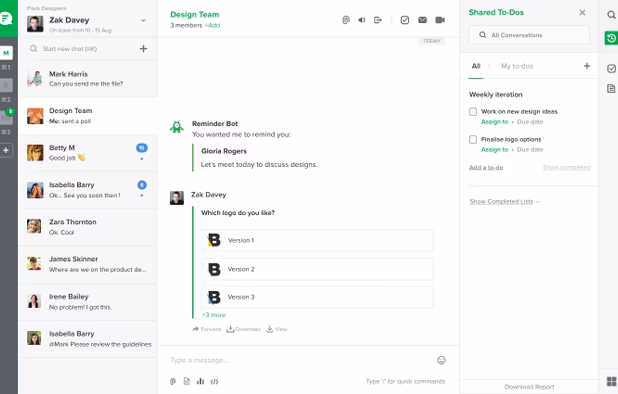Image resolution: width=618 pixels, height=394 pixels.
Task: Open to-dos checkbox icon in chat header
Action: [405, 20]
